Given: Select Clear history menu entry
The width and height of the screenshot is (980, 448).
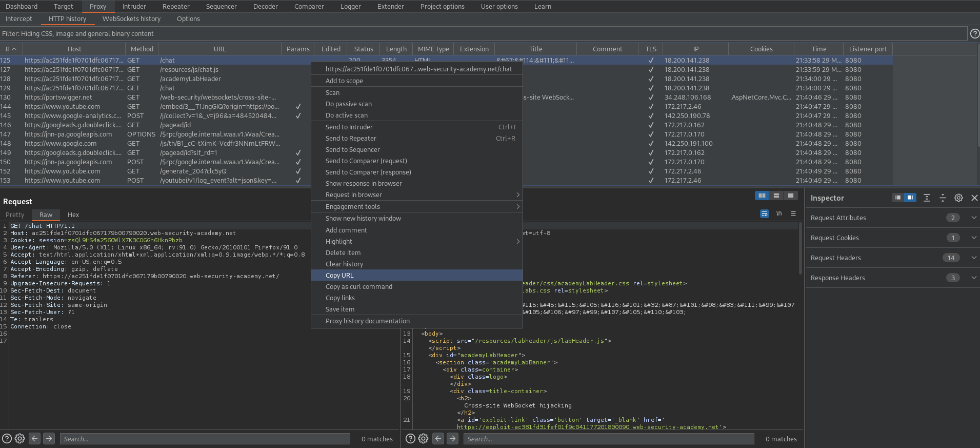Looking at the screenshot, I should (x=417, y=264).
